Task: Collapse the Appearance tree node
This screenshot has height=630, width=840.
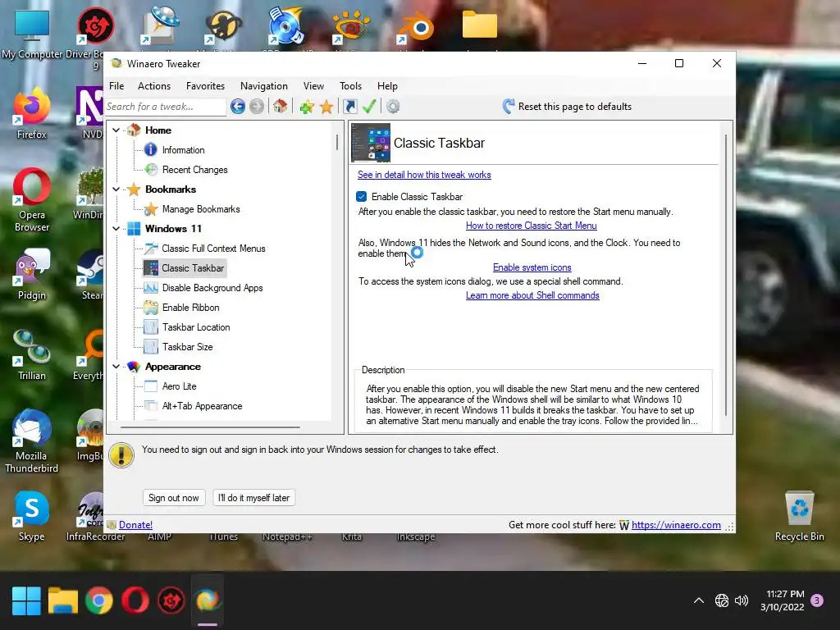Action: point(116,367)
